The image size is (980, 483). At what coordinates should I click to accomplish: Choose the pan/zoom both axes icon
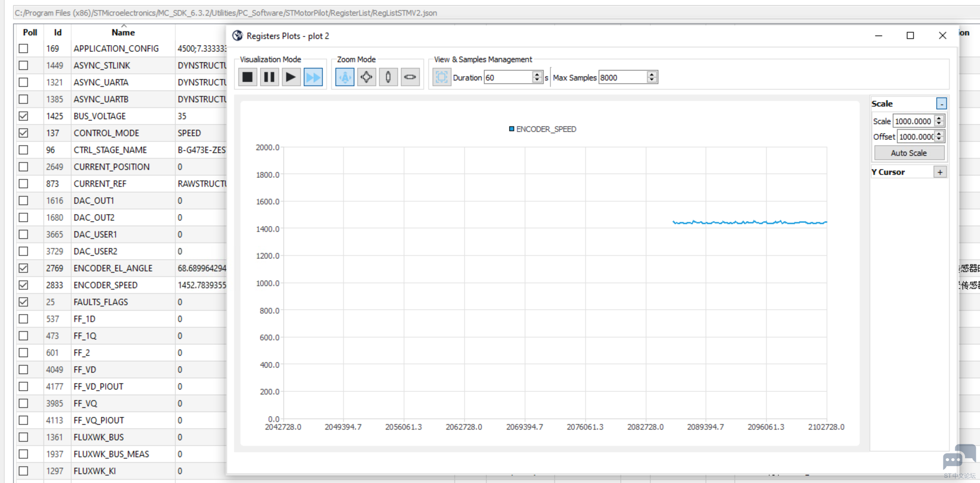click(366, 77)
